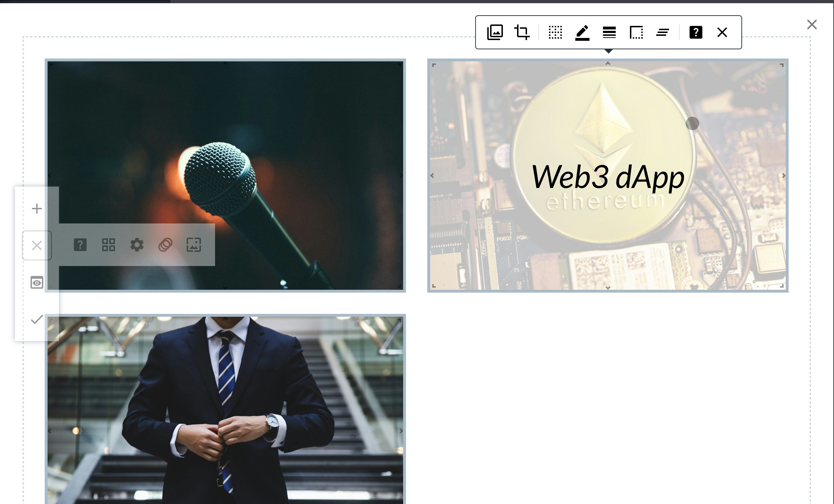
Task: Close the side panel options with X
Action: click(37, 245)
